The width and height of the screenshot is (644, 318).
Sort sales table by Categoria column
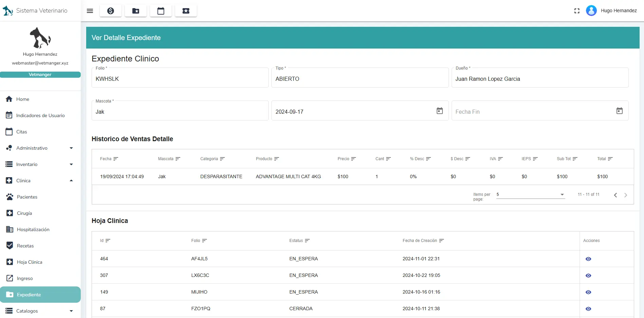point(213,159)
